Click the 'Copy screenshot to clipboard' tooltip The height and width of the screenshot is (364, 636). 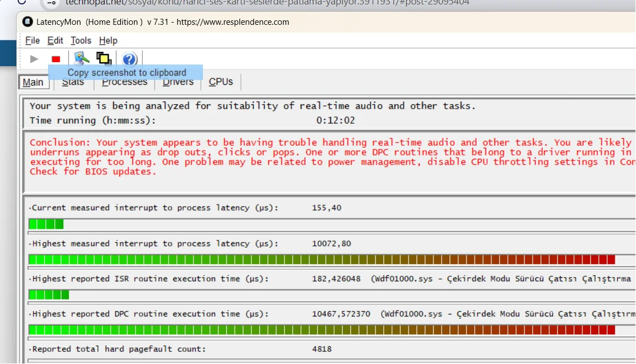(126, 73)
